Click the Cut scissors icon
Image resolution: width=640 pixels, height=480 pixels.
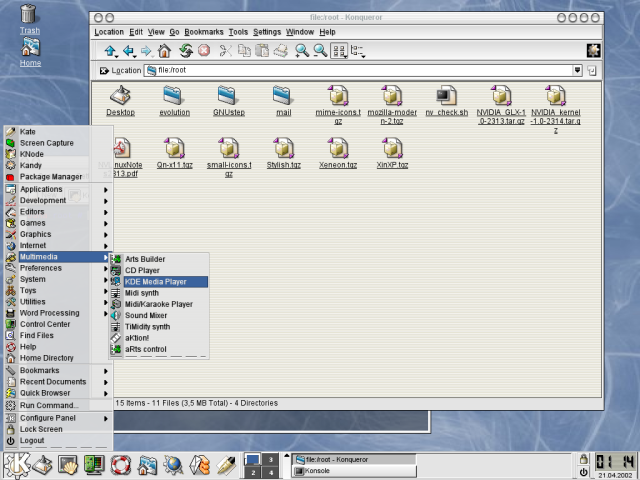coord(225,51)
